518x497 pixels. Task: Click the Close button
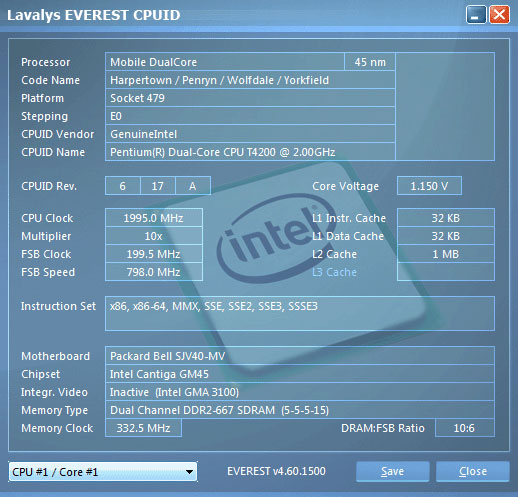click(x=473, y=471)
